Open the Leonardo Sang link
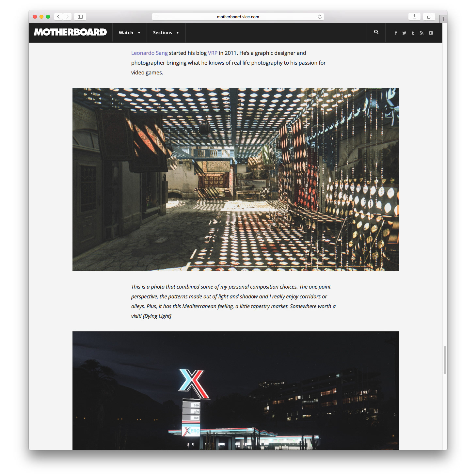This screenshot has width=476, height=476. coord(150,53)
